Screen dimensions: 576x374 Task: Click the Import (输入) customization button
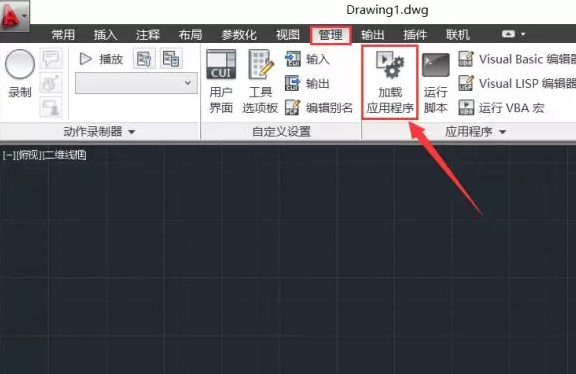pos(307,59)
